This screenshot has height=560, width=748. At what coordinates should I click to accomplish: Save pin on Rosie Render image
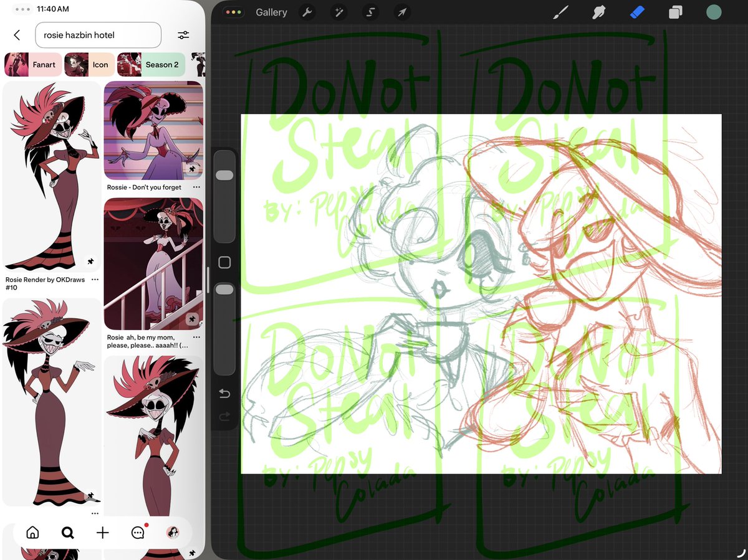pyautogui.click(x=90, y=262)
